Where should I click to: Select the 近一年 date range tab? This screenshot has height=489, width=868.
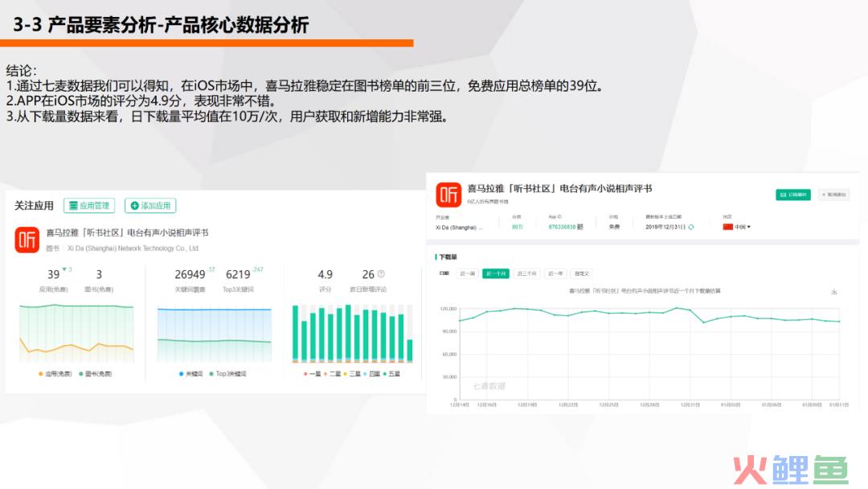pos(555,273)
